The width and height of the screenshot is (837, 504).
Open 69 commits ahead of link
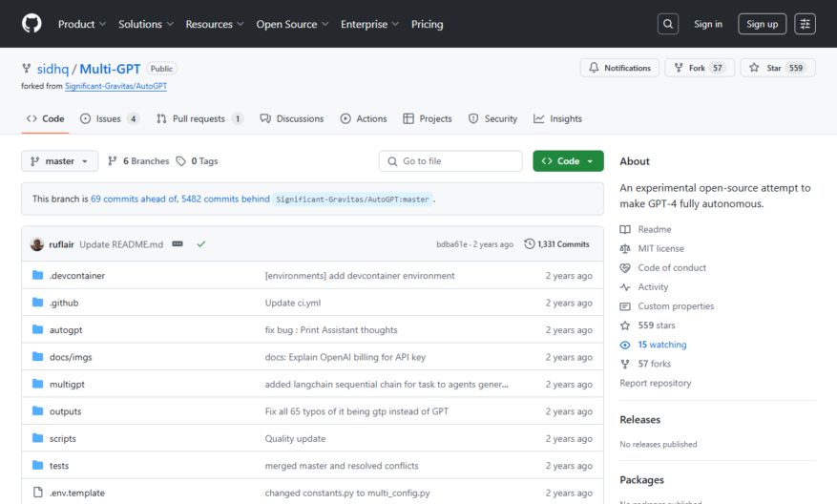134,199
